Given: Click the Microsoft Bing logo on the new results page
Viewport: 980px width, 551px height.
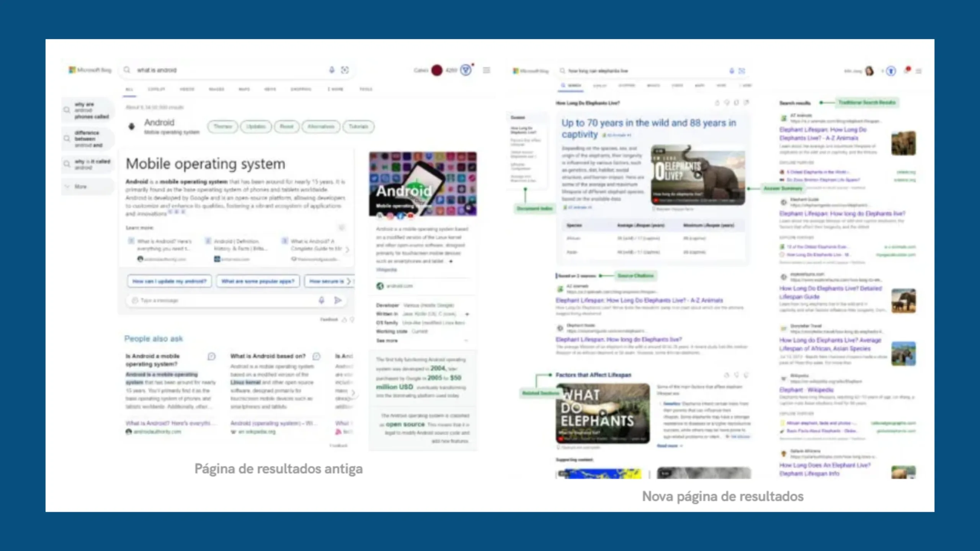Looking at the screenshot, I should [531, 71].
